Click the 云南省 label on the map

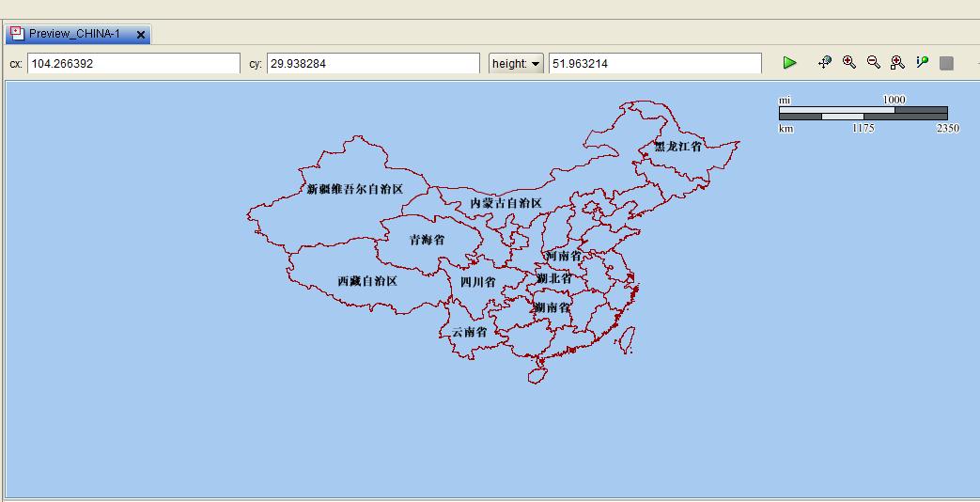[x=470, y=332]
